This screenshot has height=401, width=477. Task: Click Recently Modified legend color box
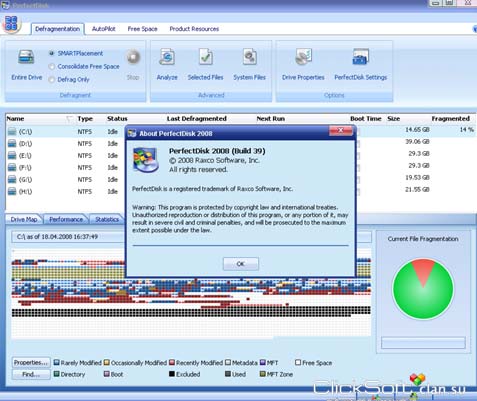tap(172, 362)
